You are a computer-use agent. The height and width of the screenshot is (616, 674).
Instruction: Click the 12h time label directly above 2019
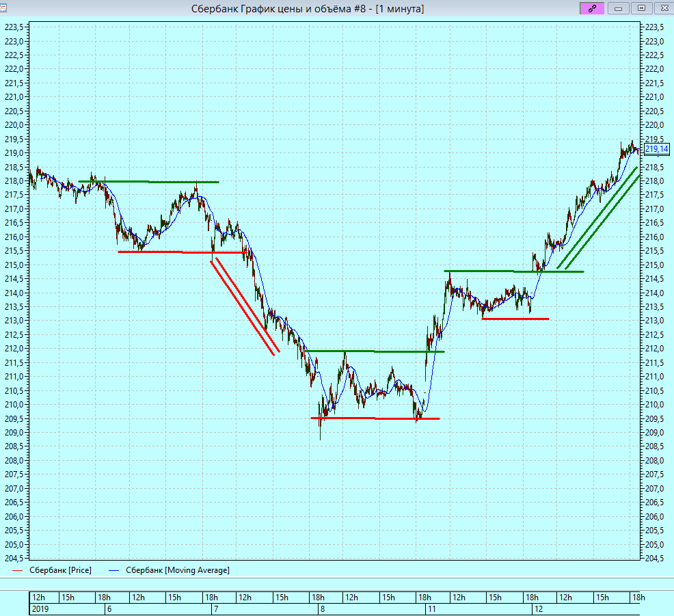pos(39,598)
